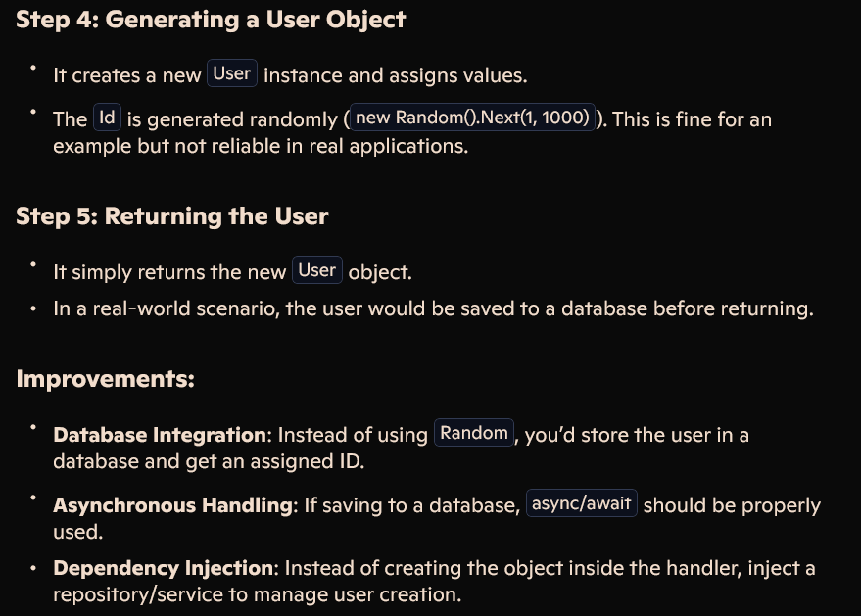Click the 'example but not reliable in real applications' line
The height and width of the screenshot is (616, 861).
click(x=261, y=146)
